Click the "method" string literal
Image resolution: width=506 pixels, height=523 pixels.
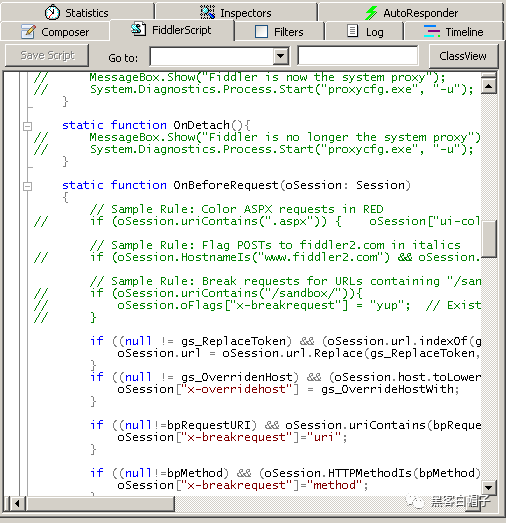click(x=335, y=485)
